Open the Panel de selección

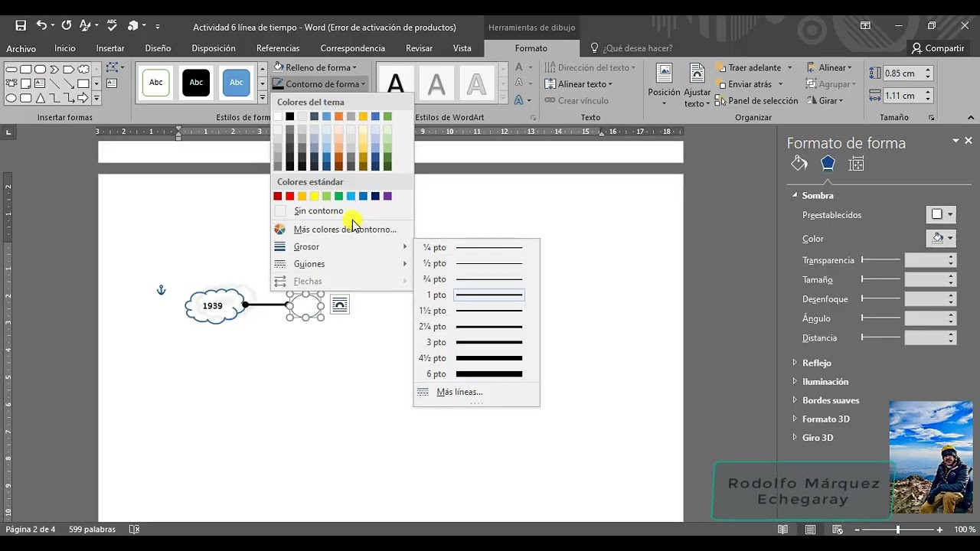click(756, 101)
